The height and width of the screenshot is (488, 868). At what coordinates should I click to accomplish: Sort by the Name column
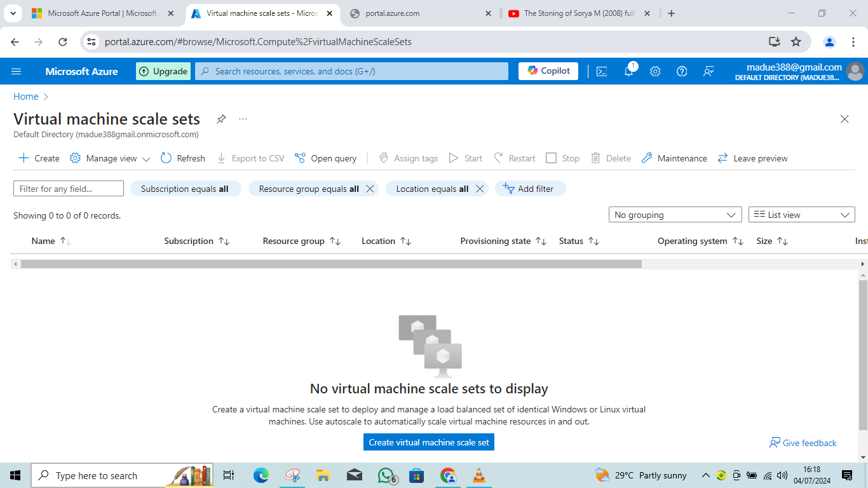pos(51,241)
